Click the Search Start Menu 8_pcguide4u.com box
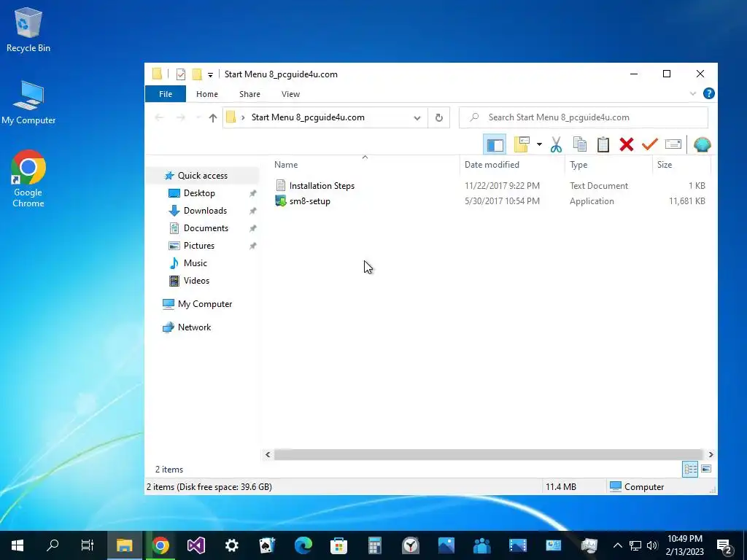Viewport: 747px width, 560px height. tap(583, 117)
